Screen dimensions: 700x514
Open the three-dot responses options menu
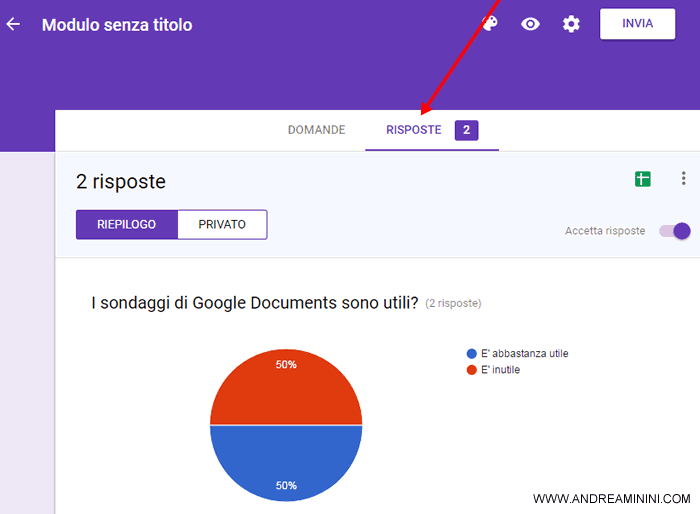[683, 178]
